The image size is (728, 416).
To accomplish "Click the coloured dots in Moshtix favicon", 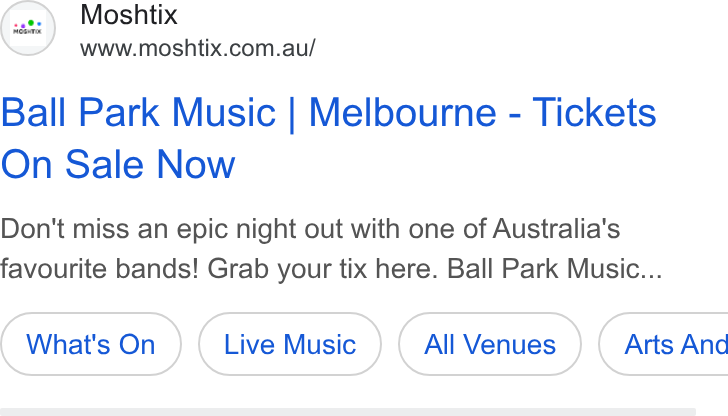I will 28,23.
